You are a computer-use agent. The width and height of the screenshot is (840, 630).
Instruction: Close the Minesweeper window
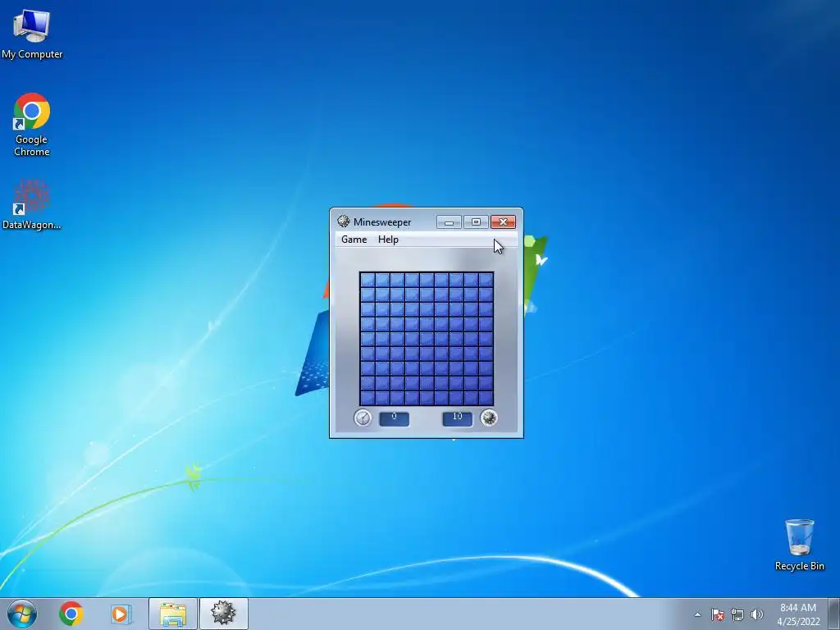tap(503, 221)
